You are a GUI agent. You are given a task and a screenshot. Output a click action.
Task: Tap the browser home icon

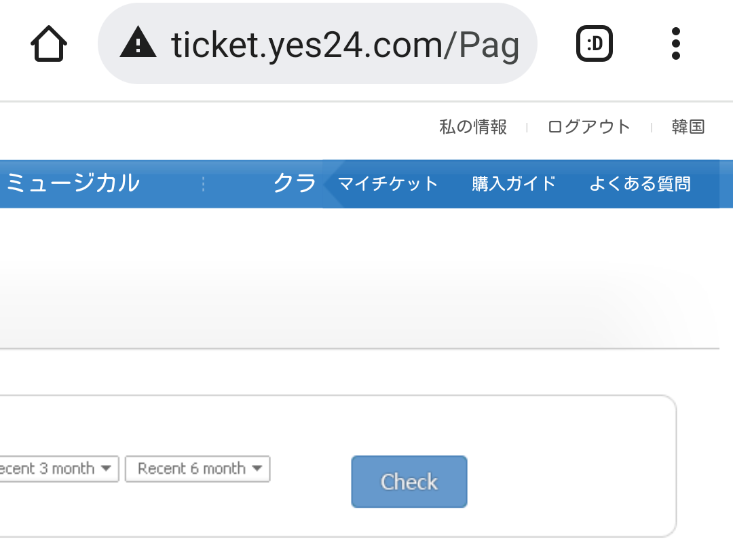tap(49, 44)
